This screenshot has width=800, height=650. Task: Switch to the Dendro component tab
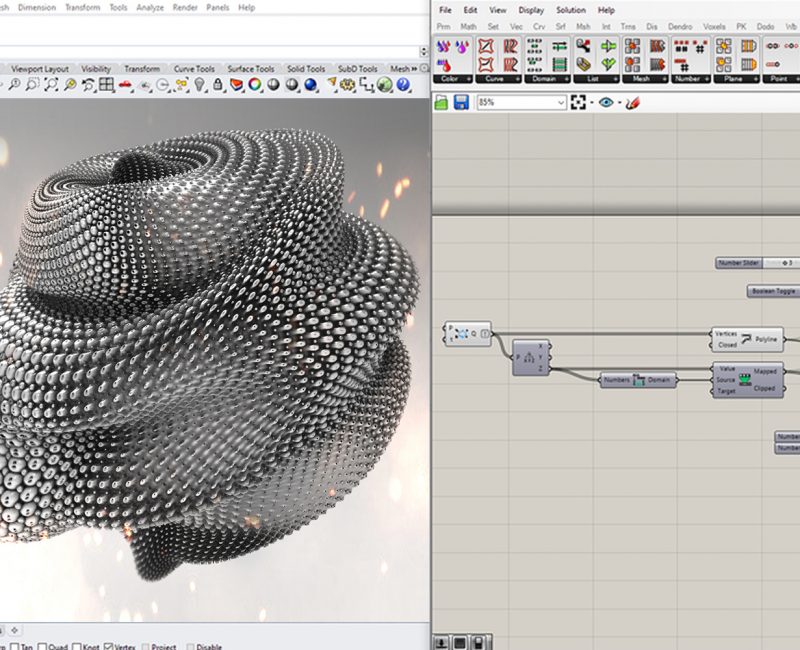680,27
